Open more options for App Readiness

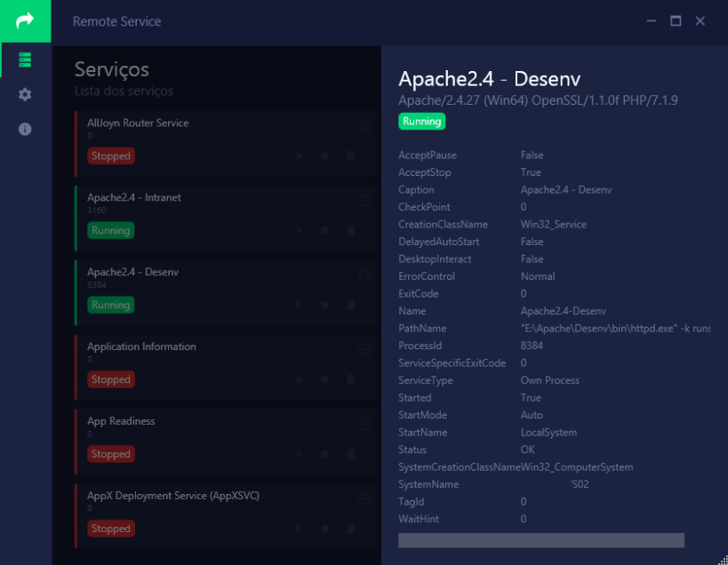point(365,424)
